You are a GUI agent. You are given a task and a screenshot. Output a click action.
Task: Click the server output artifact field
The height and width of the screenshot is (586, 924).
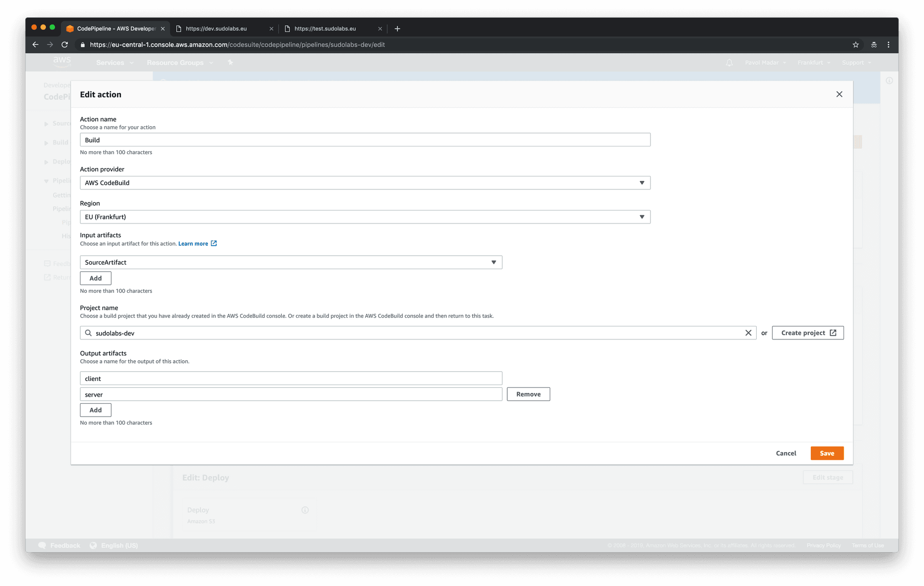click(x=291, y=394)
